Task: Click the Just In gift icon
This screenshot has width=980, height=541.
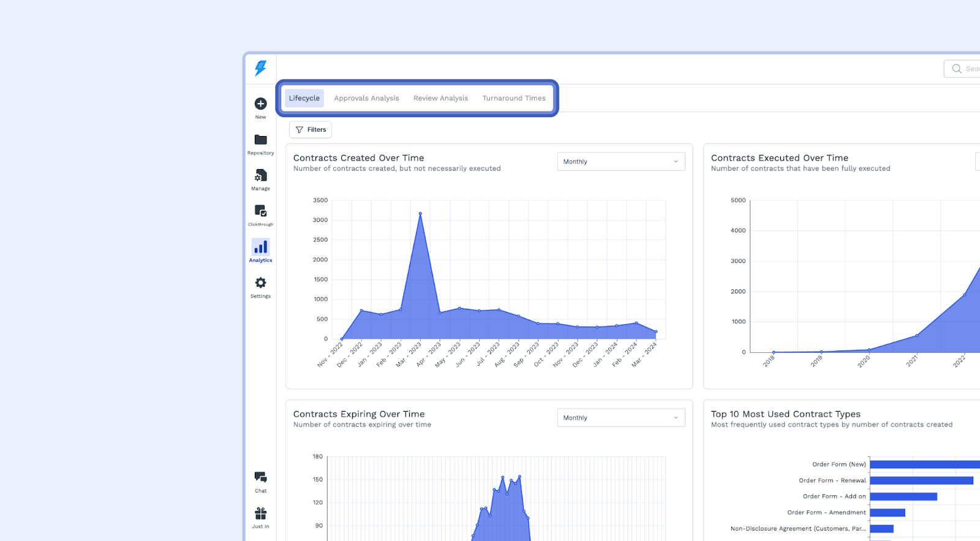Action: (x=260, y=513)
